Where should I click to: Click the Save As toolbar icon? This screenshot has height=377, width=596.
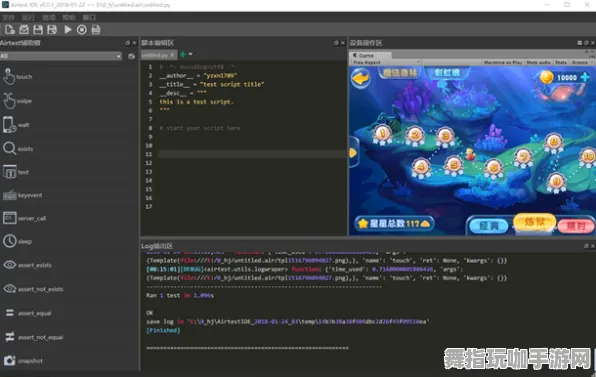pyautogui.click(x=52, y=30)
